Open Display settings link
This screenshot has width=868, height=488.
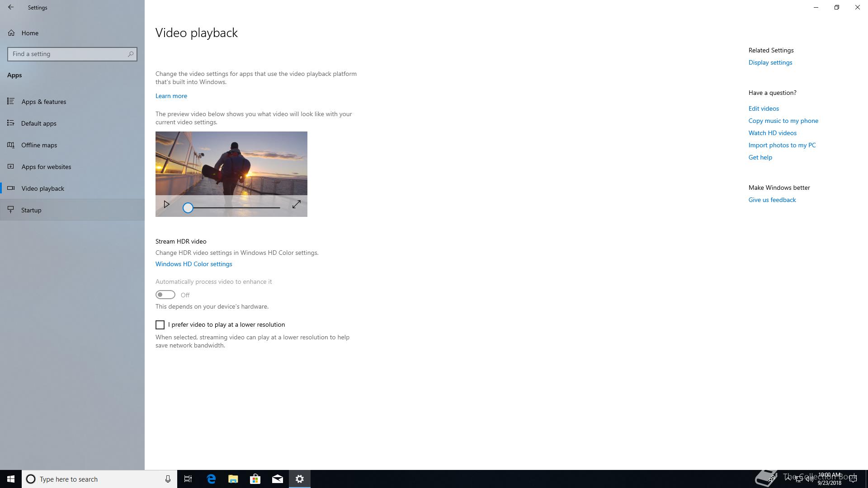pos(770,62)
